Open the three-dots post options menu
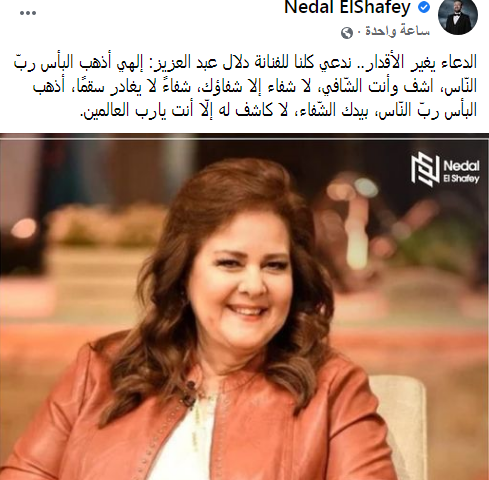This screenshot has width=489, height=480. pyautogui.click(x=28, y=13)
